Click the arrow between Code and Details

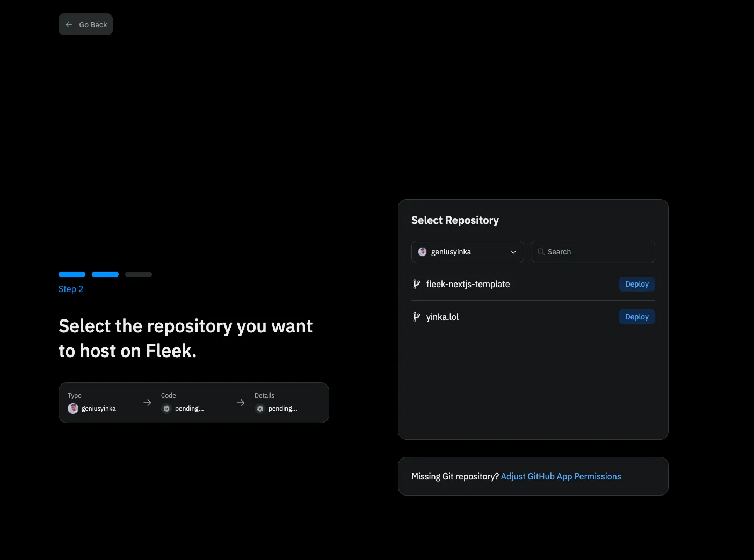241,403
